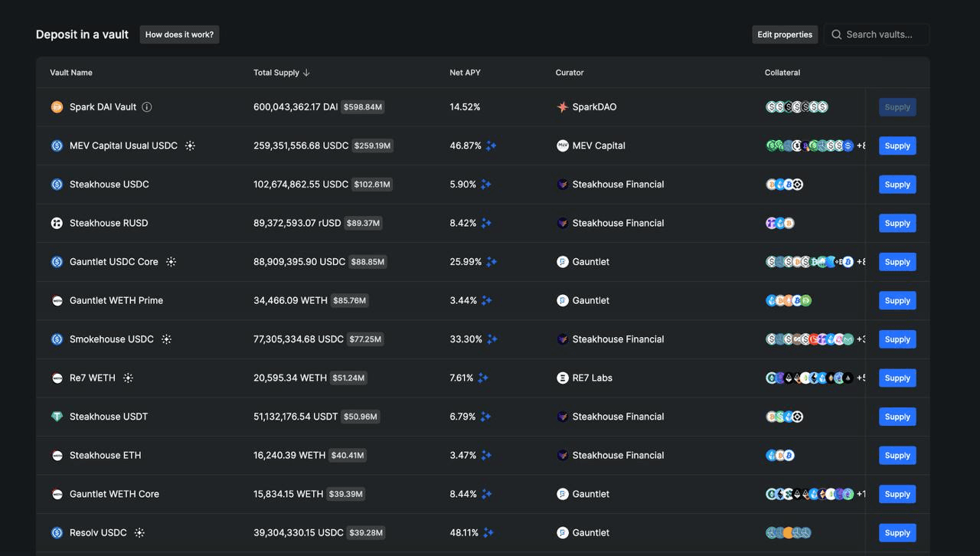
Task: Click the Gauntlet WETH Prime token icon
Action: pos(57,300)
